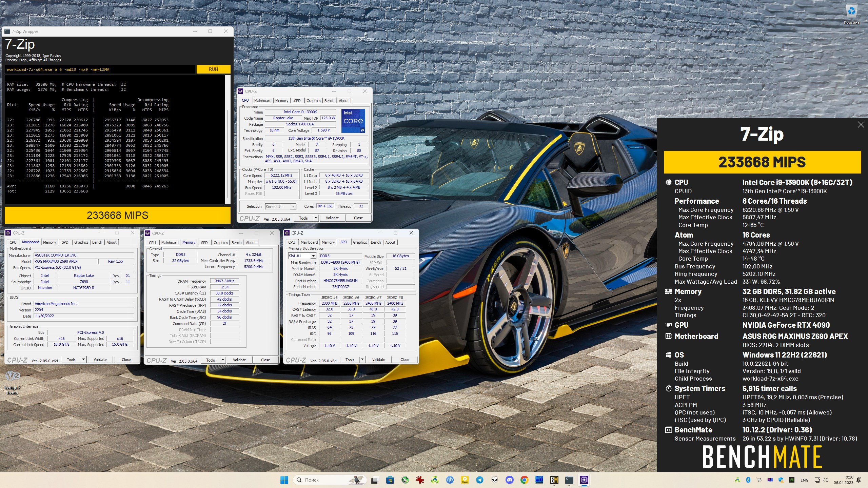Image resolution: width=868 pixels, height=488 pixels.
Task: Expand the Slot #1 dropdown in SPD window
Action: tap(313, 256)
